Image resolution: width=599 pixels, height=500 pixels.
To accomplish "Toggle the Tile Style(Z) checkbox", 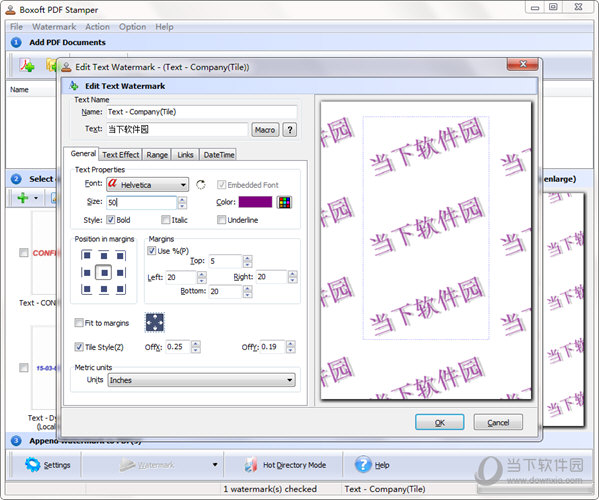I will pyautogui.click(x=79, y=347).
